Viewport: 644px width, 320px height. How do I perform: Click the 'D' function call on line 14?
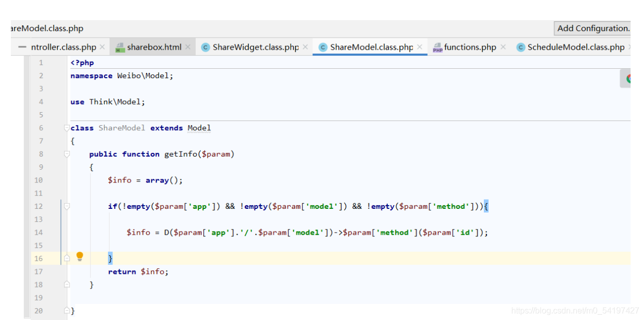click(167, 232)
